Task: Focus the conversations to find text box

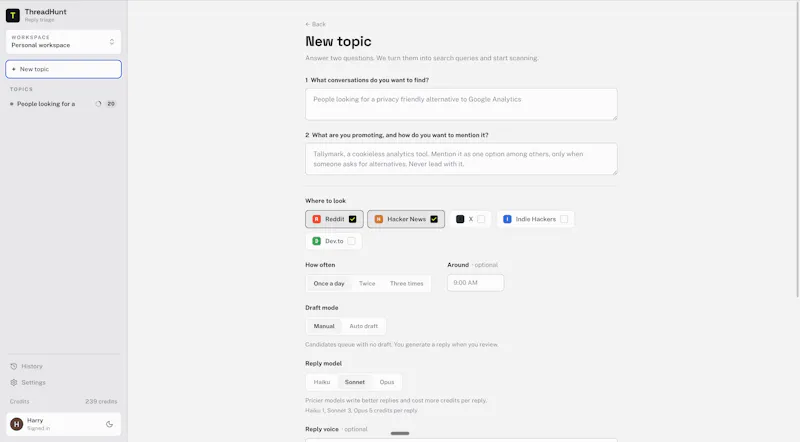Action: tap(461, 104)
